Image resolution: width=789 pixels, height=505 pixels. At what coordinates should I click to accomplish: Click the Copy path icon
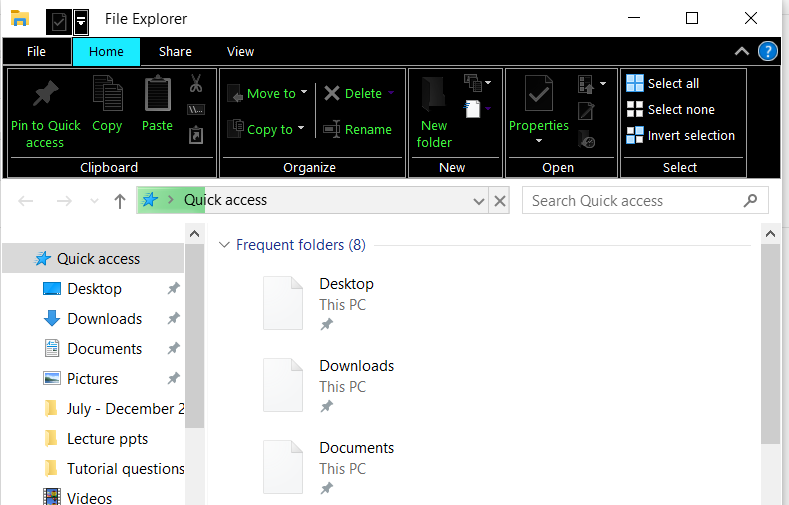pos(196,109)
